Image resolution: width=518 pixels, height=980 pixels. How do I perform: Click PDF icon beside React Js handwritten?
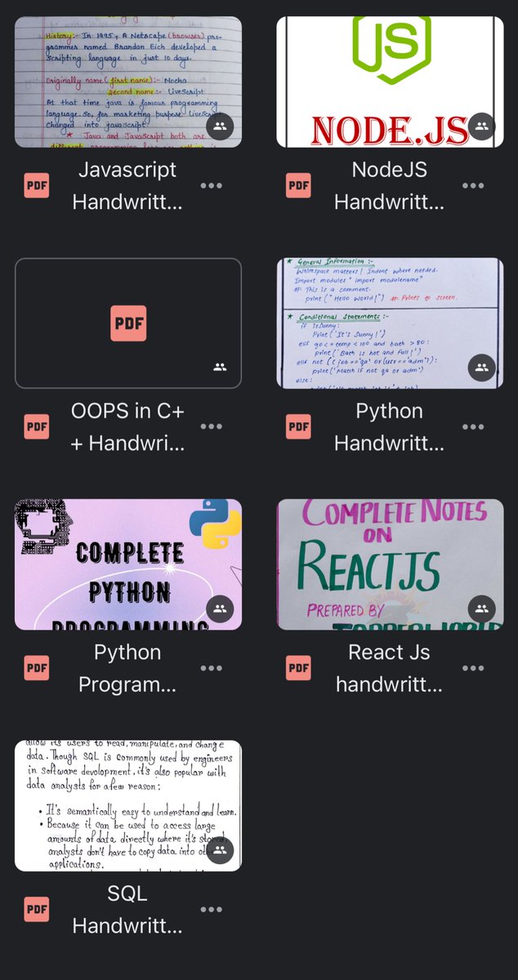point(298,668)
